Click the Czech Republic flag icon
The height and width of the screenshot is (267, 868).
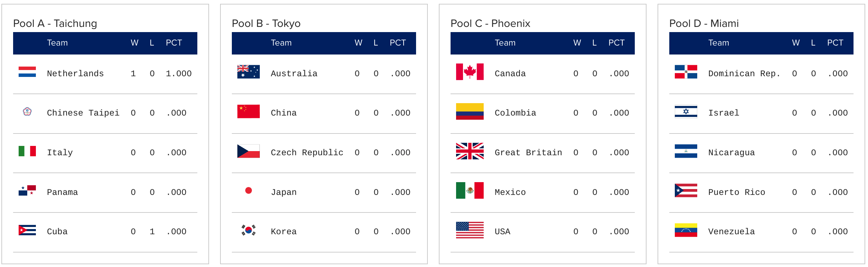point(248,151)
